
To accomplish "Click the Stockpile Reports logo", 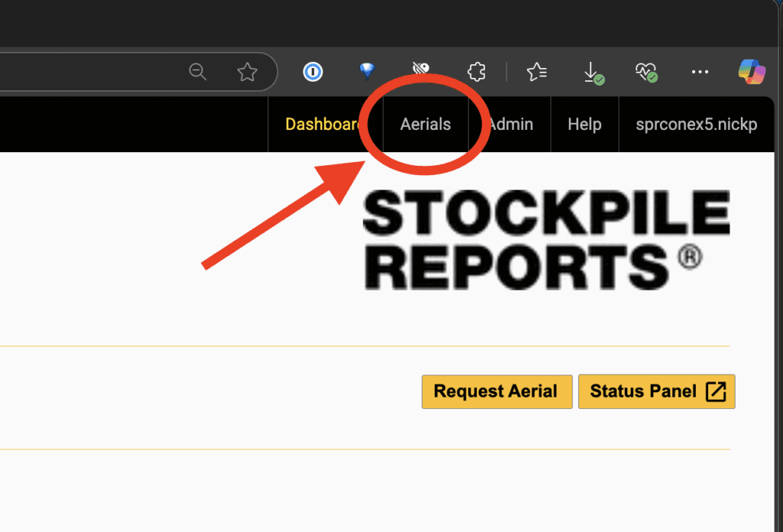I will (x=545, y=239).
